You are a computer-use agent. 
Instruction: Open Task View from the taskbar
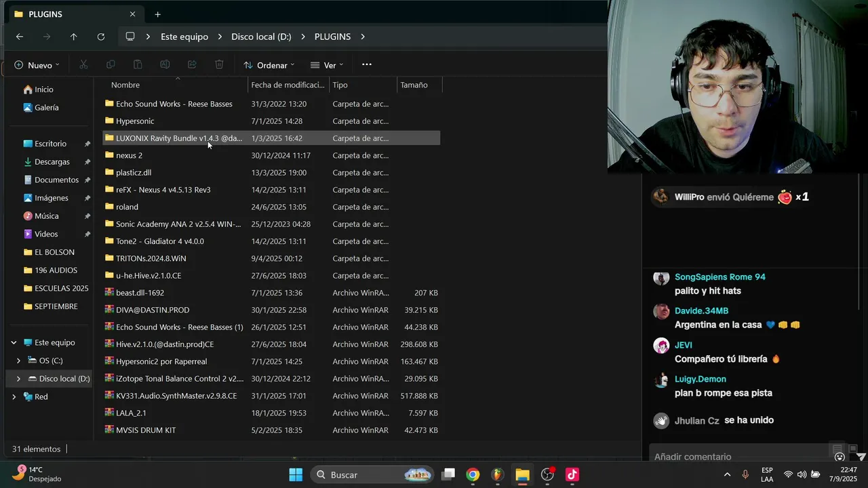point(448,474)
